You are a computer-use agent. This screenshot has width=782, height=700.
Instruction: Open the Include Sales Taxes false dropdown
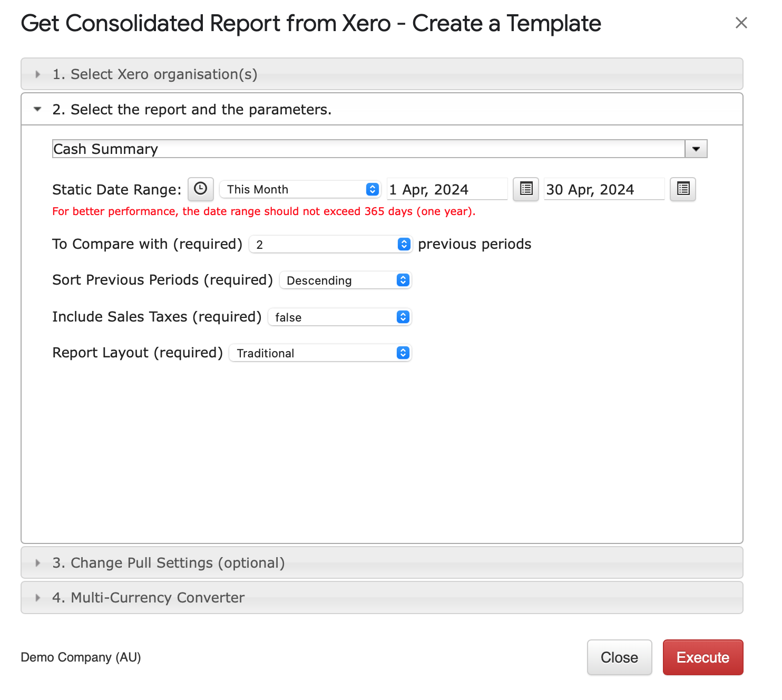click(x=340, y=317)
